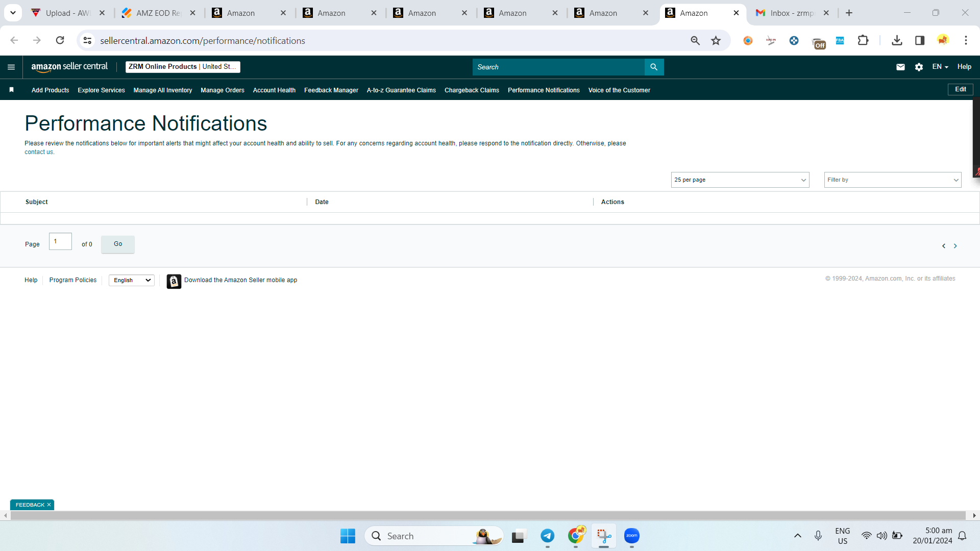Open Chrome downloads
The image size is (980, 551).
(897, 40)
